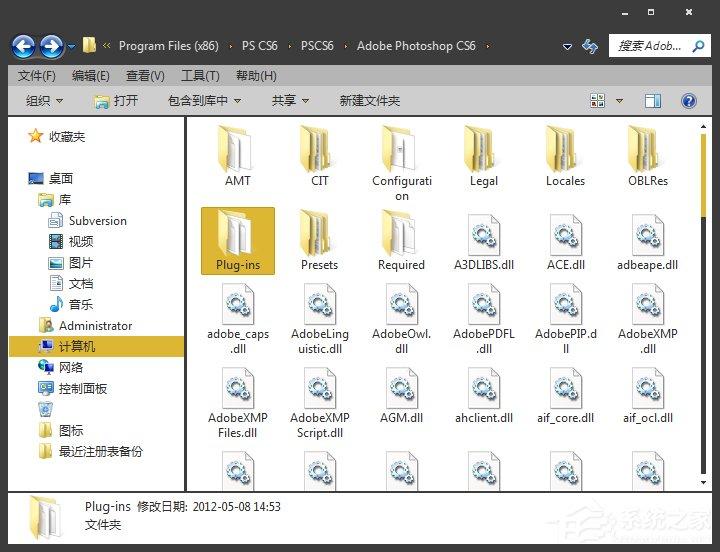Open the 文件(F) menu
The height and width of the screenshot is (552, 720).
coord(36,75)
